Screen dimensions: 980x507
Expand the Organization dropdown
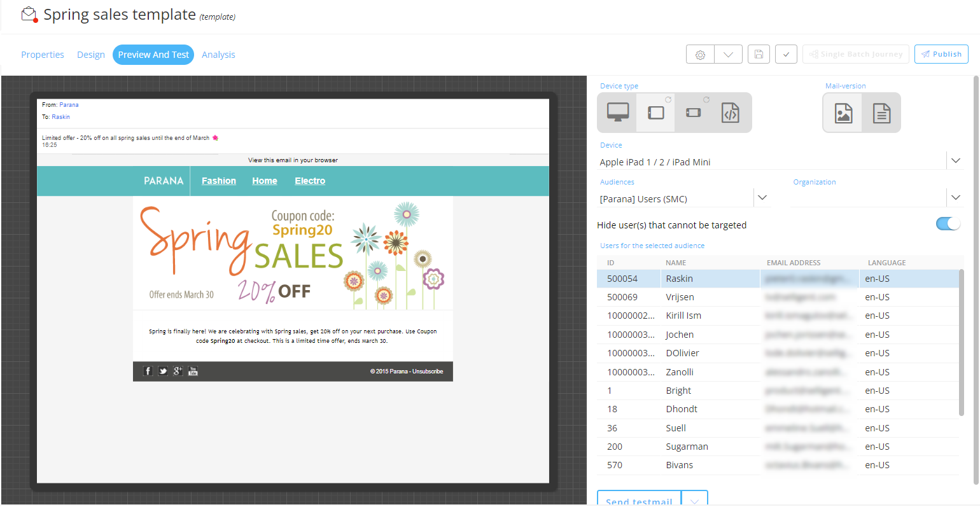click(955, 198)
